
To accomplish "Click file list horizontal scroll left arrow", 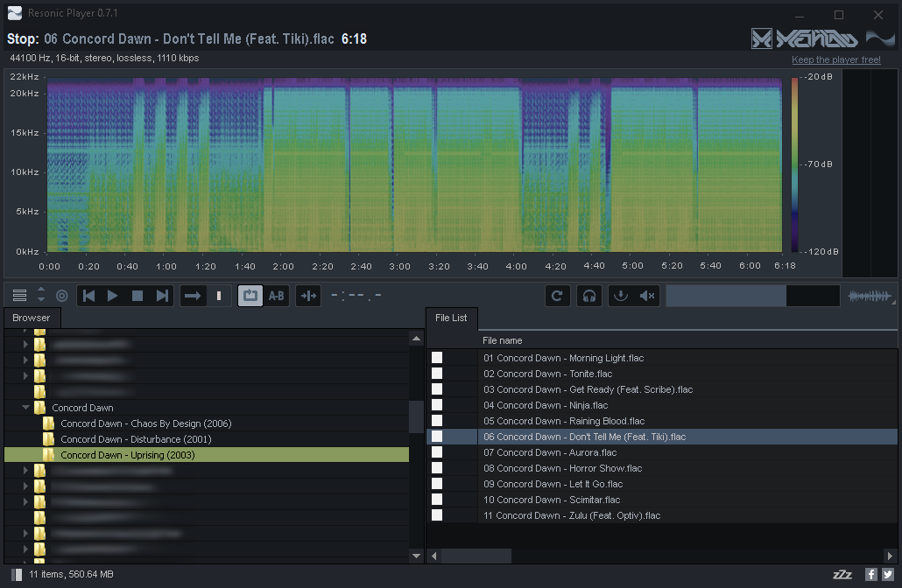I will pyautogui.click(x=433, y=556).
